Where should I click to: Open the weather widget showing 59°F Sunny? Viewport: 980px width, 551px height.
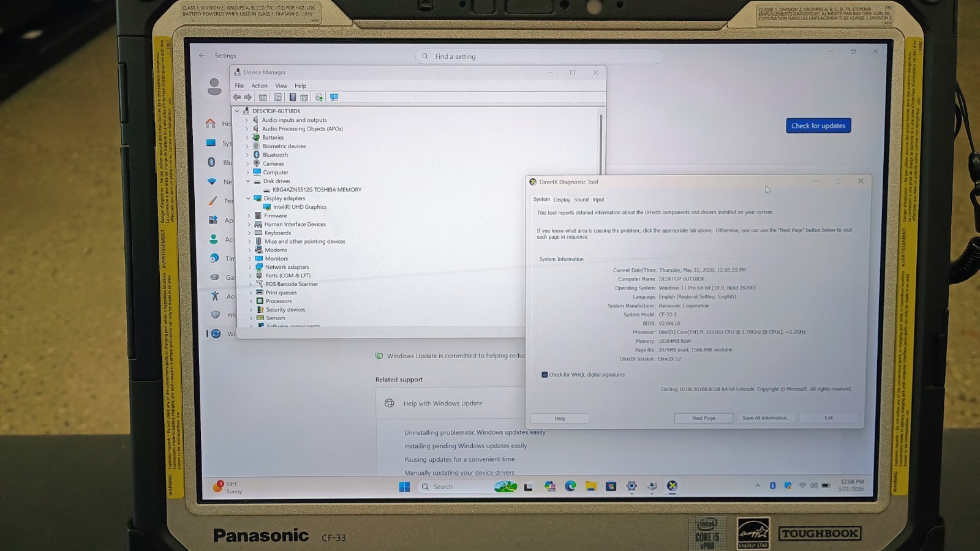pos(228,487)
